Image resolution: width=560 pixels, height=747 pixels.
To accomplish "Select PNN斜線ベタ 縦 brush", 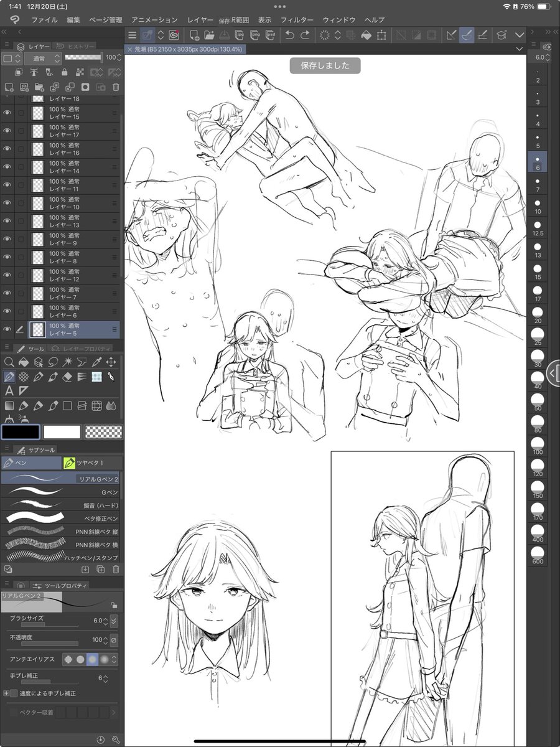I will point(62,531).
